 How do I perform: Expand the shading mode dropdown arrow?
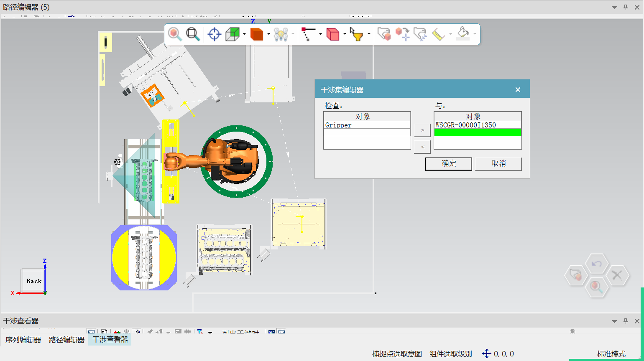tap(268, 34)
